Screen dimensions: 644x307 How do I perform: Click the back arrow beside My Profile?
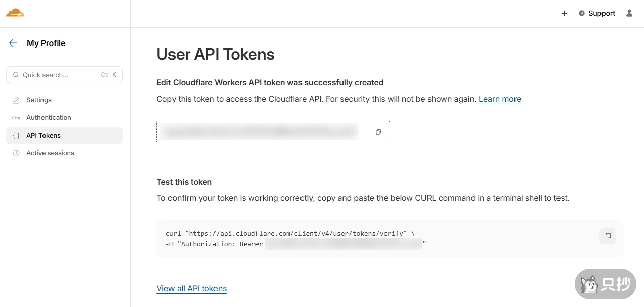pyautogui.click(x=13, y=43)
